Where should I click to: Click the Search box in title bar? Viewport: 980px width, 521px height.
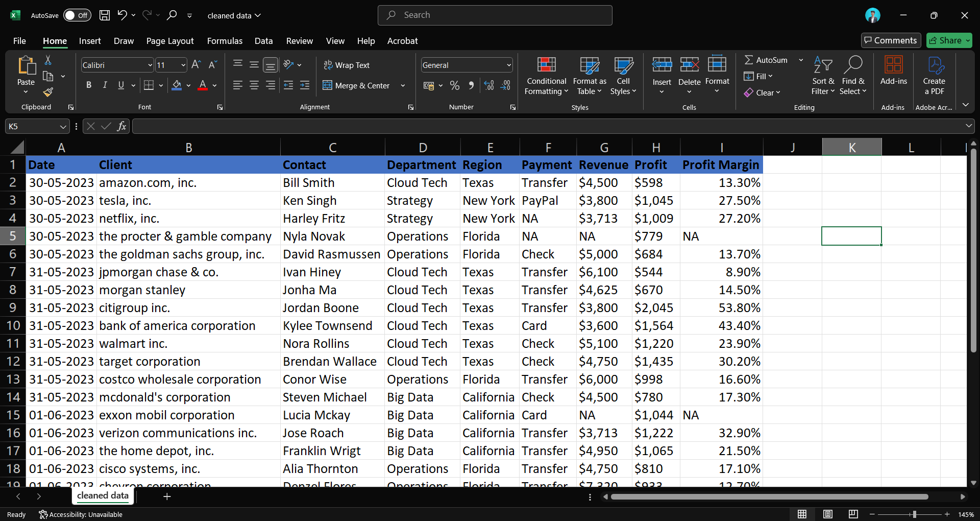click(495, 15)
